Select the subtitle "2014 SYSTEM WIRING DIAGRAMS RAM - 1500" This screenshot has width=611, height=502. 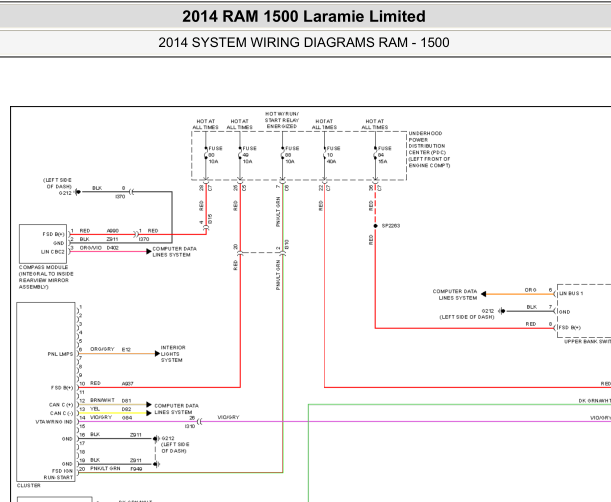tap(304, 42)
